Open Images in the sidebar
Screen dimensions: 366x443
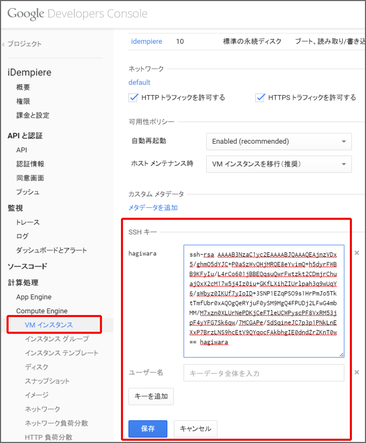tap(37, 395)
